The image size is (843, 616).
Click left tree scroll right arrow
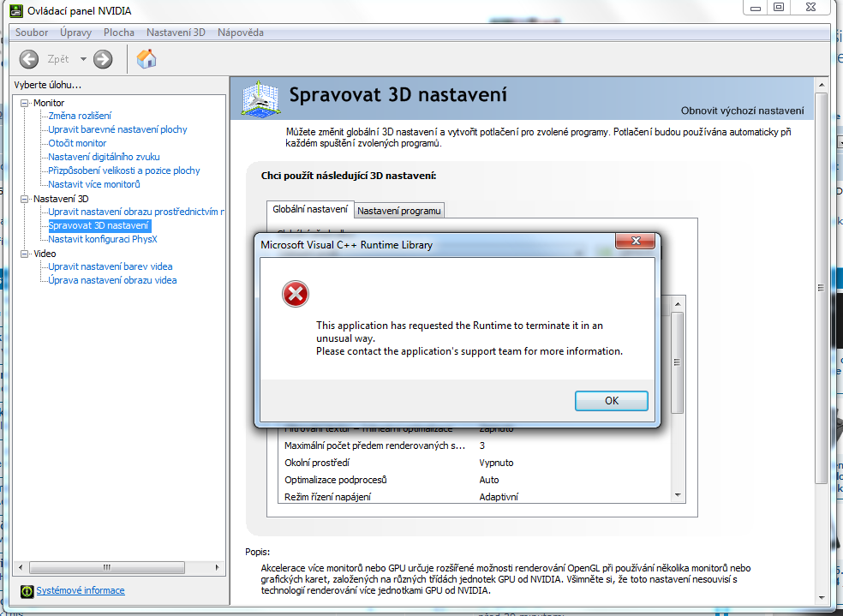pyautogui.click(x=218, y=567)
